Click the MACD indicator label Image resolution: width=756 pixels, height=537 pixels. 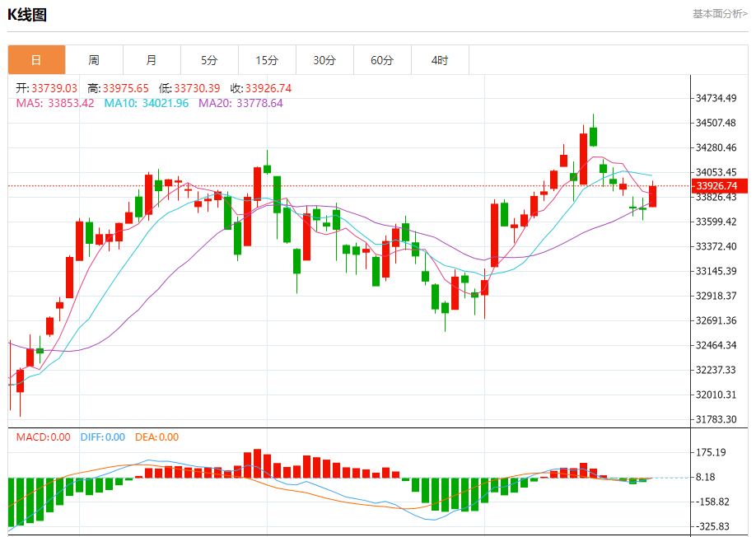(x=44, y=437)
